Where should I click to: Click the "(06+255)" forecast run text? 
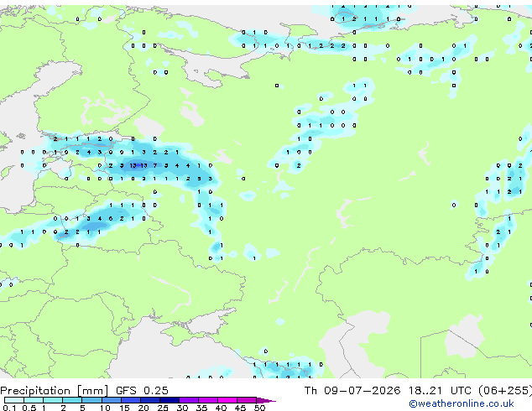[505, 391]
